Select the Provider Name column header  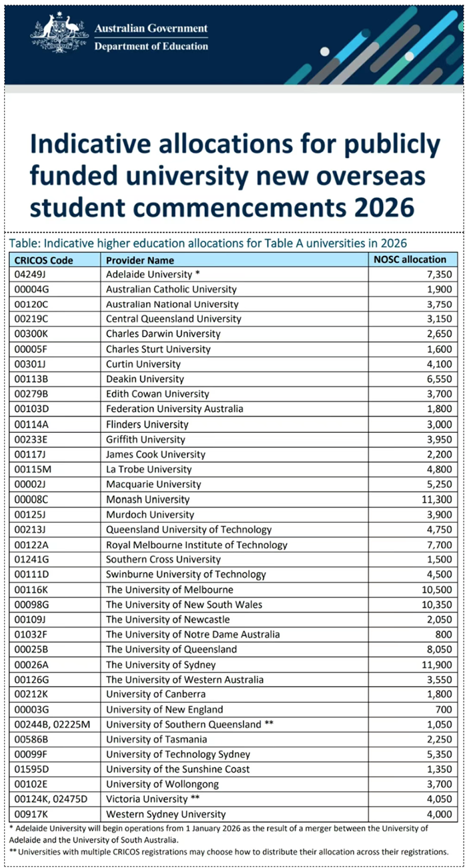point(140,260)
